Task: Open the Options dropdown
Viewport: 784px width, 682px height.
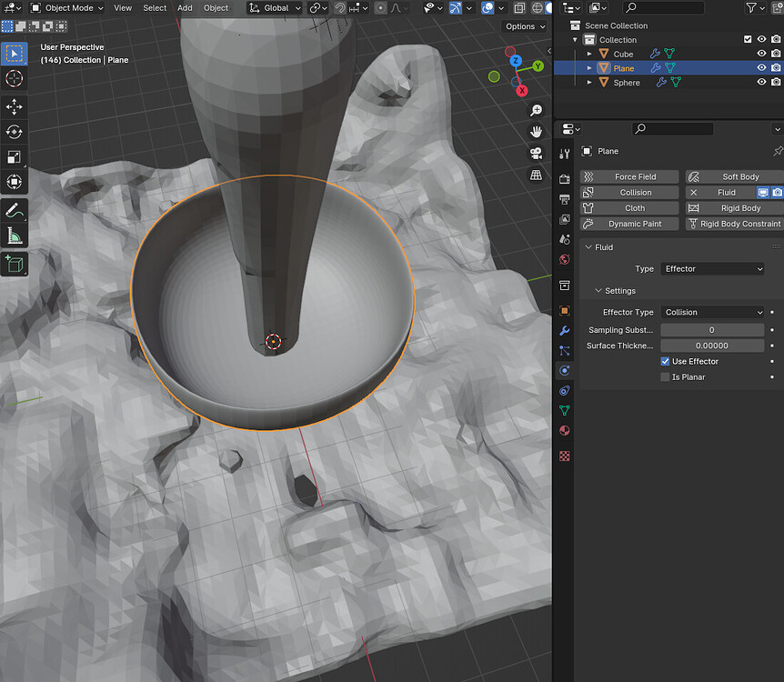Action: pos(525,26)
